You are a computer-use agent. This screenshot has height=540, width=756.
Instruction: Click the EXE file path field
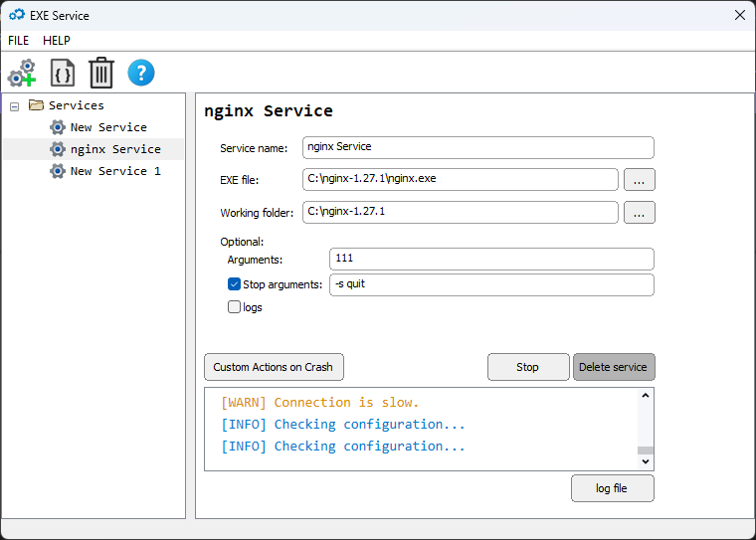point(461,179)
